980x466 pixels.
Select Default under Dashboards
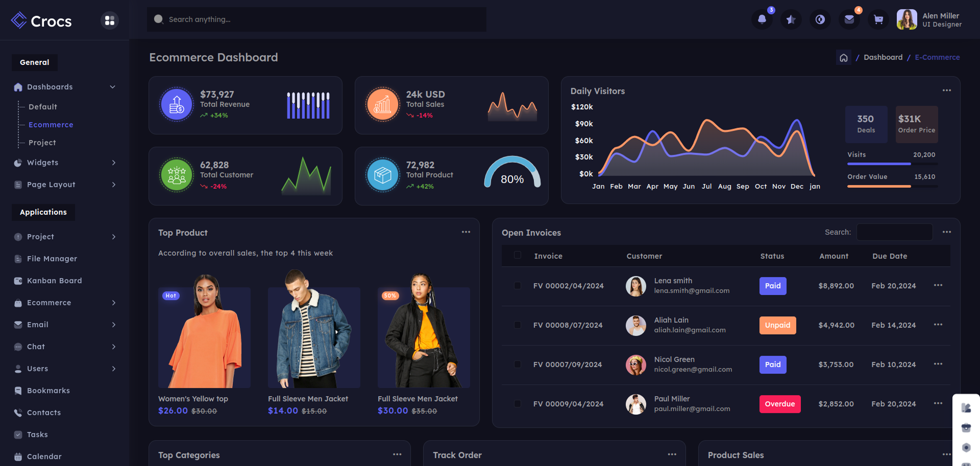pyautogui.click(x=43, y=107)
